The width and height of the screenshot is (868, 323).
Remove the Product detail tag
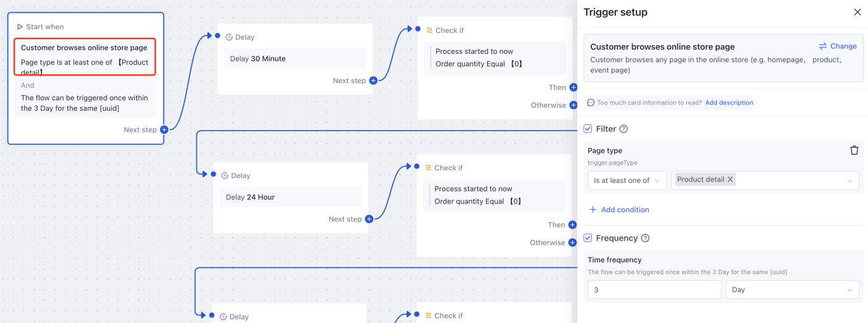click(x=731, y=179)
